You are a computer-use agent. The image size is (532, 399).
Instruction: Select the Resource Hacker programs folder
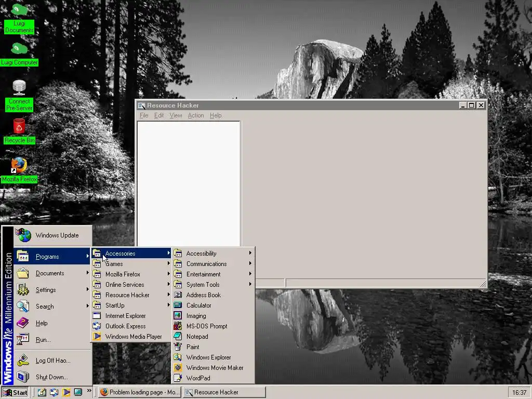coord(131,295)
